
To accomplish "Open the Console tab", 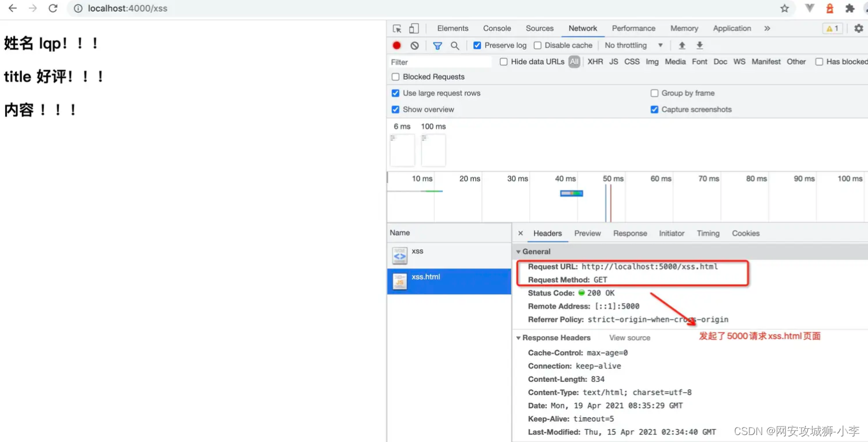I will 497,28.
